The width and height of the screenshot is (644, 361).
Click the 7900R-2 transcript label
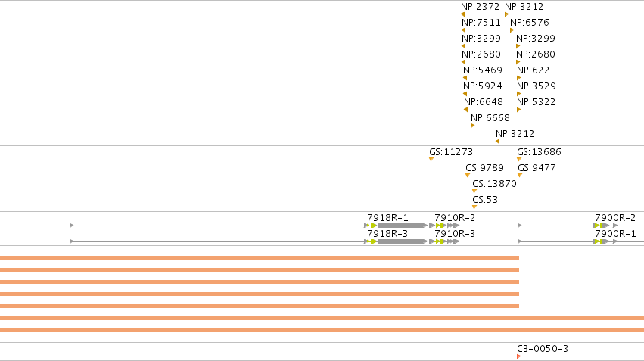tap(615, 218)
